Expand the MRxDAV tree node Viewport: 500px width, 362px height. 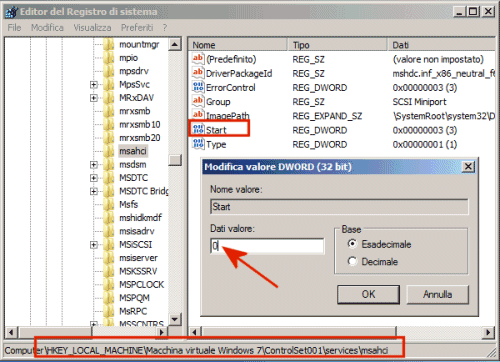pos(94,98)
